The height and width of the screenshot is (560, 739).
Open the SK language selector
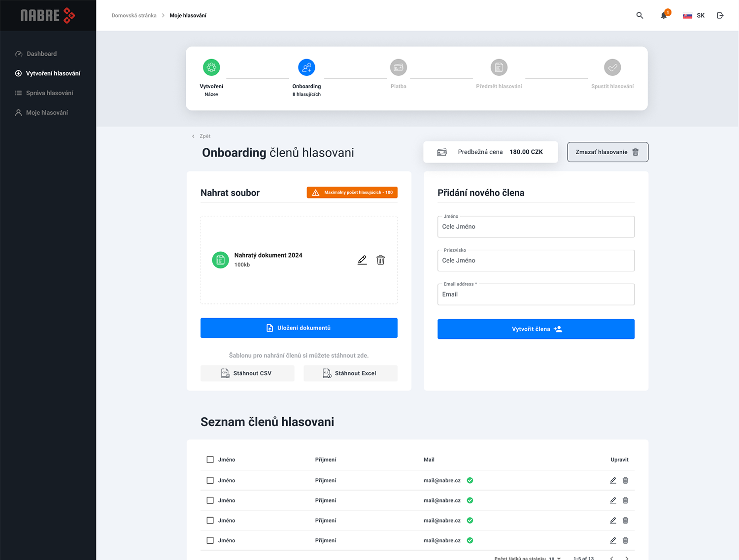click(x=694, y=15)
